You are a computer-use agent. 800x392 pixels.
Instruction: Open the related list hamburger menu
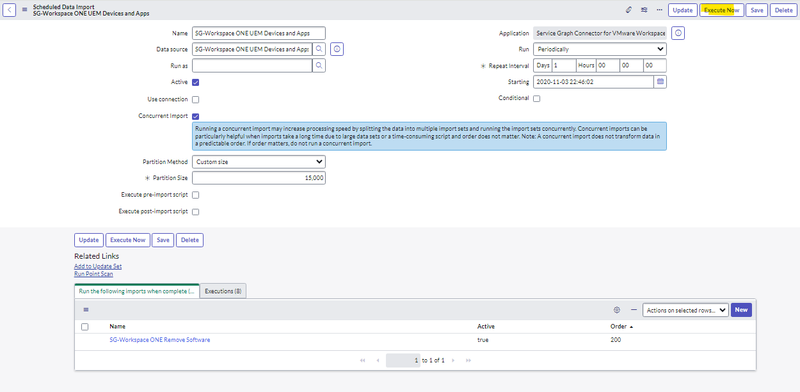click(x=86, y=309)
